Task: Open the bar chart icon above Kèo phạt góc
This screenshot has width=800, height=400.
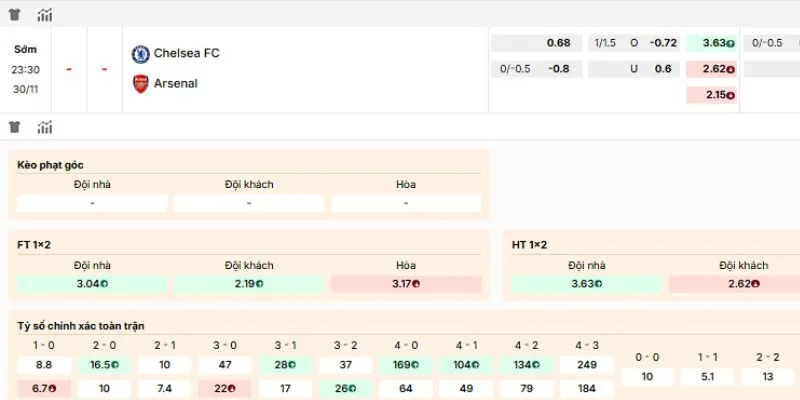Action: click(45, 127)
